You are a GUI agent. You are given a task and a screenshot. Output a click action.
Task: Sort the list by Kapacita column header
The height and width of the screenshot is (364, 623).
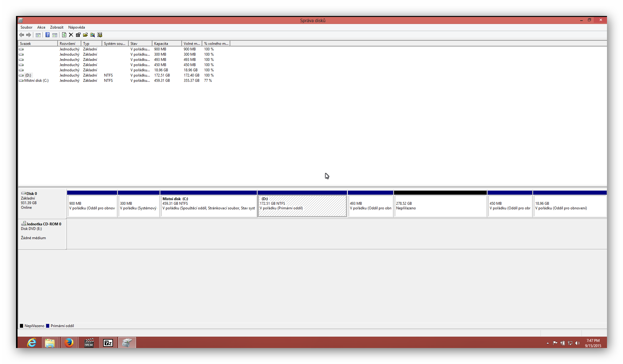pyautogui.click(x=166, y=44)
